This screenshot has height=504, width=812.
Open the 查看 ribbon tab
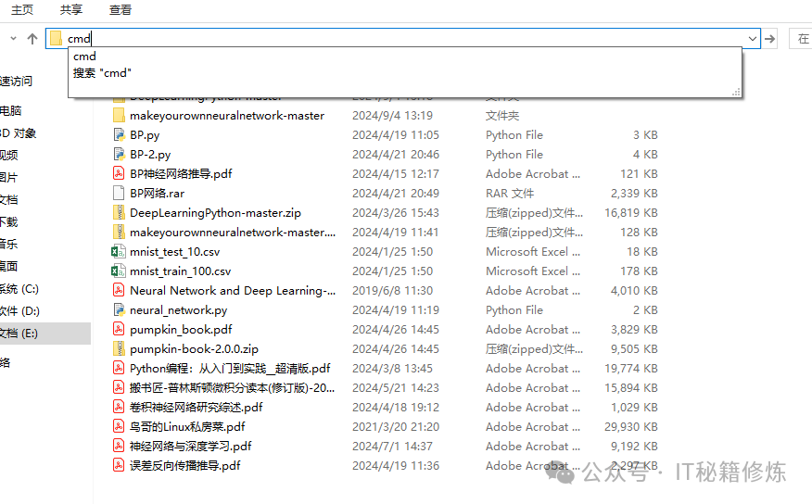[x=121, y=9]
